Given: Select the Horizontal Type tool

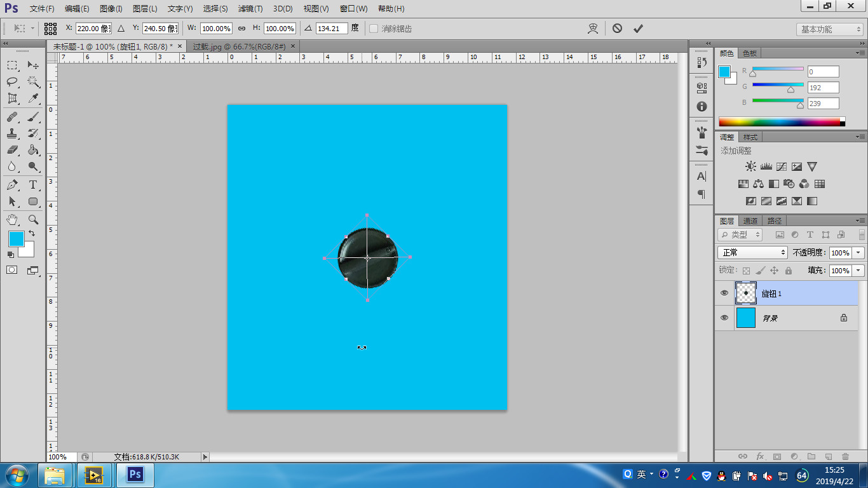Looking at the screenshot, I should tap(33, 185).
